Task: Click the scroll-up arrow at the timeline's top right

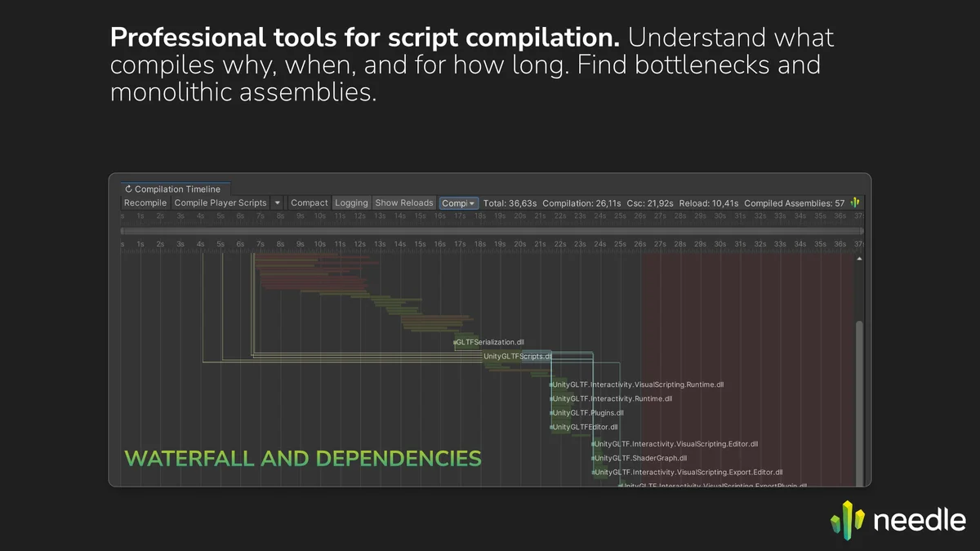Action: [858, 259]
